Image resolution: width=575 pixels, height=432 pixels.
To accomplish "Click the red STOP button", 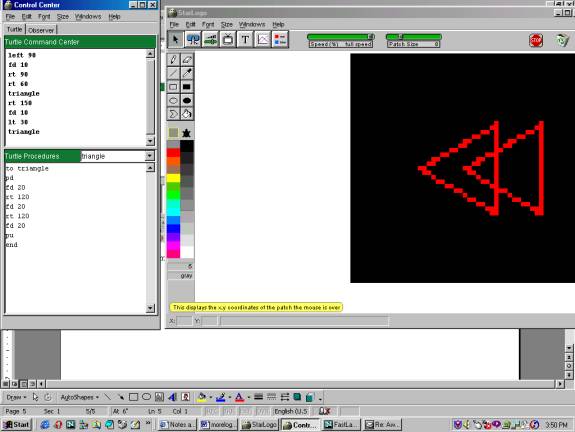I will pyautogui.click(x=536, y=40).
